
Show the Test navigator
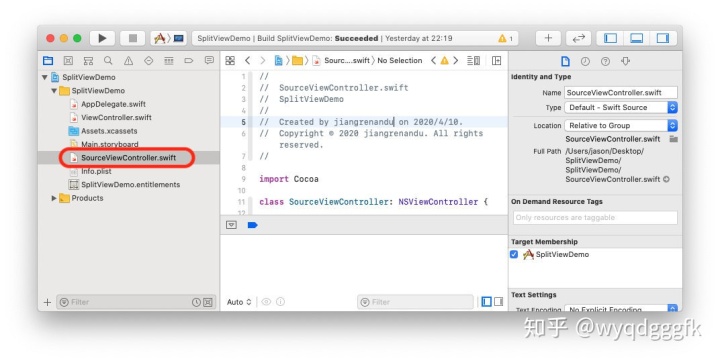[x=148, y=61]
